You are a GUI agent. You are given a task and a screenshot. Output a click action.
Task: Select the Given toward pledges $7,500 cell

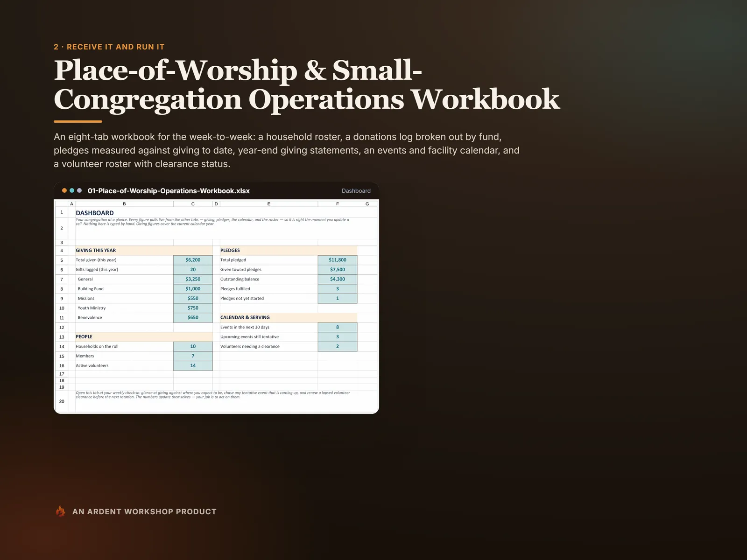pos(338,270)
